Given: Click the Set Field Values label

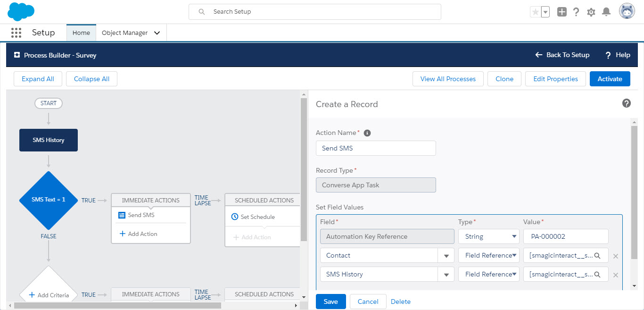Looking at the screenshot, I should pyautogui.click(x=340, y=207).
